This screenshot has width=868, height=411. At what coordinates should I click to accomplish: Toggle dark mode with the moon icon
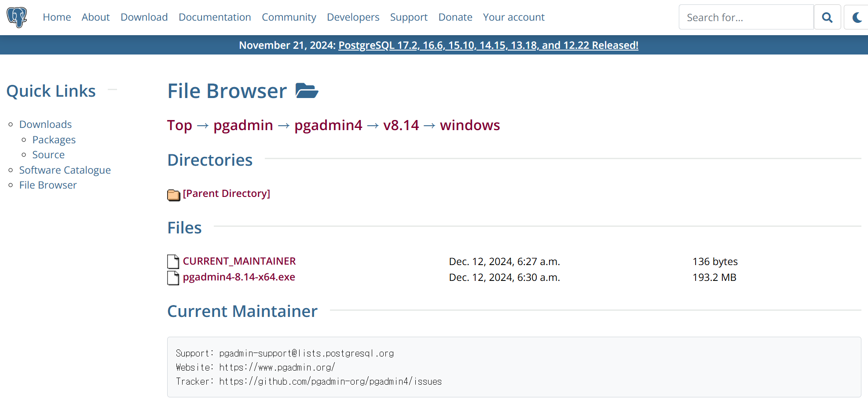tap(857, 17)
